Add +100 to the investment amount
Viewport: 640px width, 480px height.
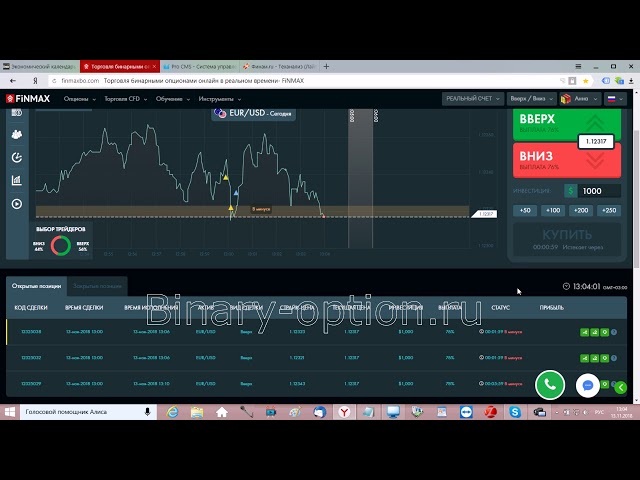[x=552, y=210]
